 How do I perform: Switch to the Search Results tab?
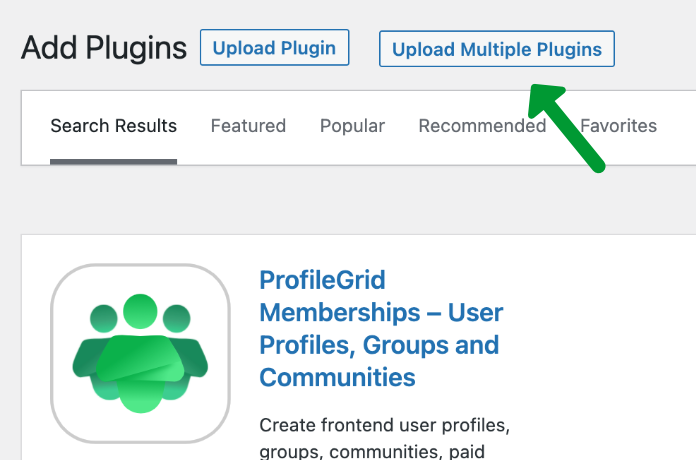pos(113,126)
